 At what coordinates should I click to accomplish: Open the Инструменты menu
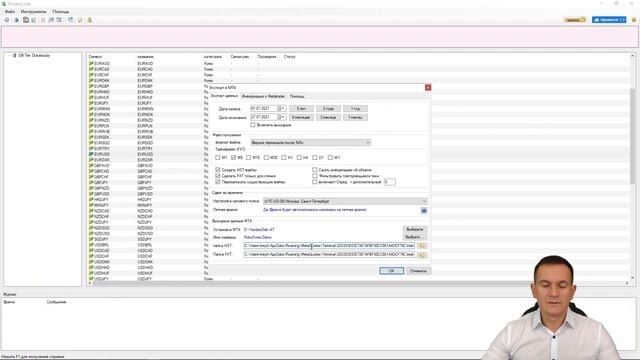(33, 11)
